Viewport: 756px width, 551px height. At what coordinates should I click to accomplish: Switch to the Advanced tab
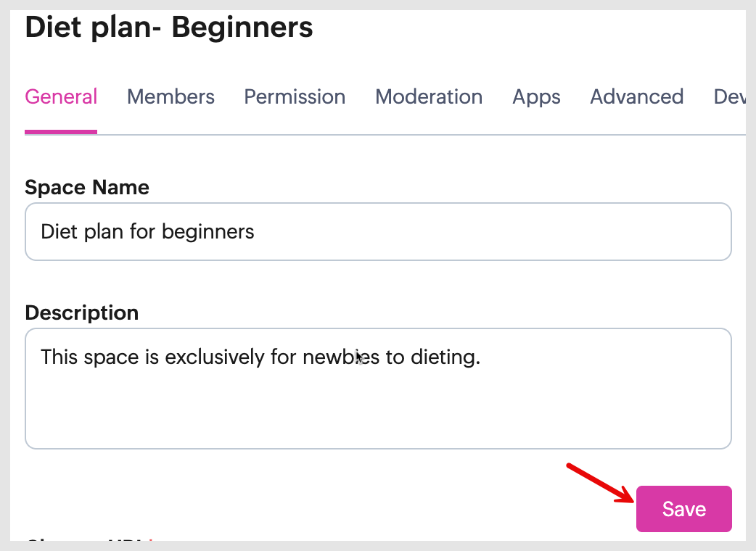(x=636, y=97)
